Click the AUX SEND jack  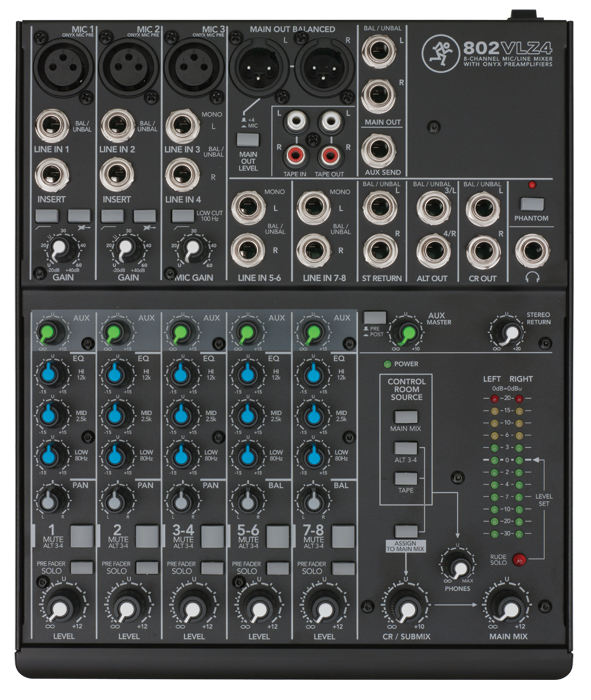[x=379, y=150]
